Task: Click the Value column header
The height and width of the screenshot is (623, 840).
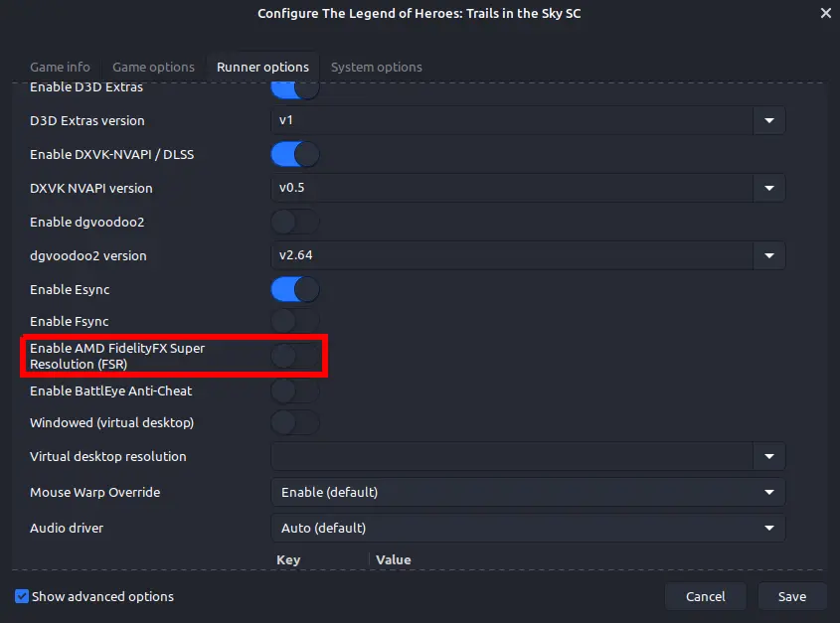Action: click(x=394, y=559)
